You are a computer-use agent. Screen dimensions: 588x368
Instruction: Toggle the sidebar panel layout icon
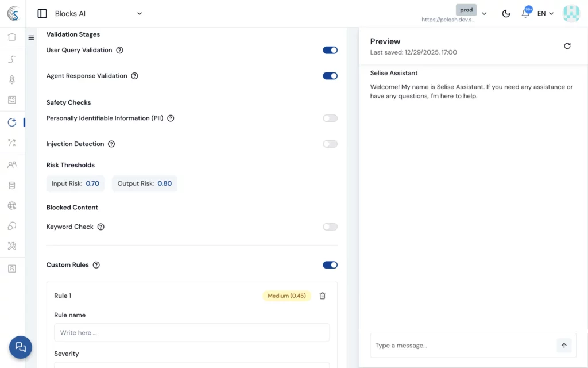tap(42, 14)
